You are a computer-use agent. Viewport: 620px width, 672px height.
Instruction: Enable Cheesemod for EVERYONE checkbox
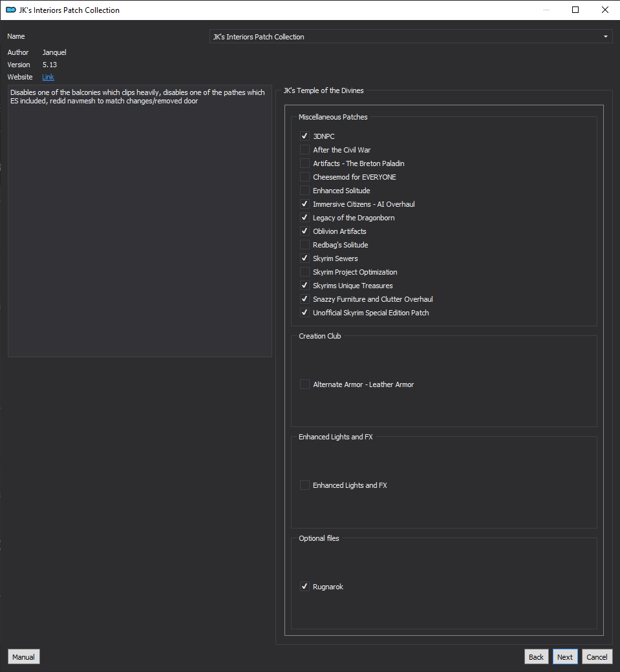(305, 177)
